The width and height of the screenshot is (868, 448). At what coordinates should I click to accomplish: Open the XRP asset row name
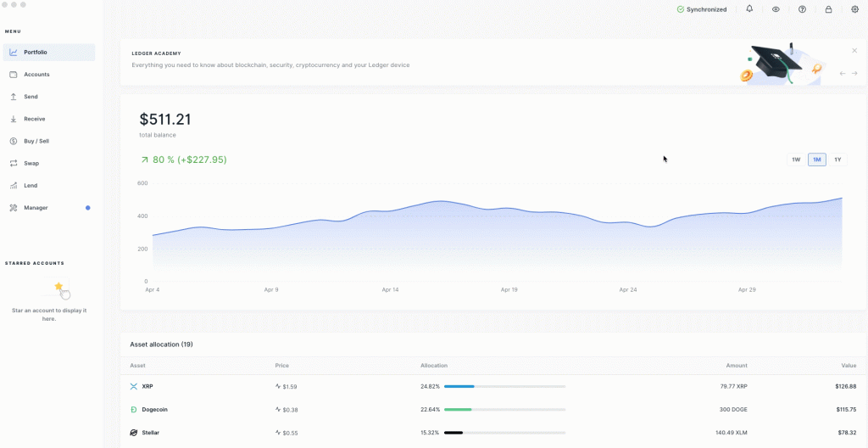pos(147,386)
